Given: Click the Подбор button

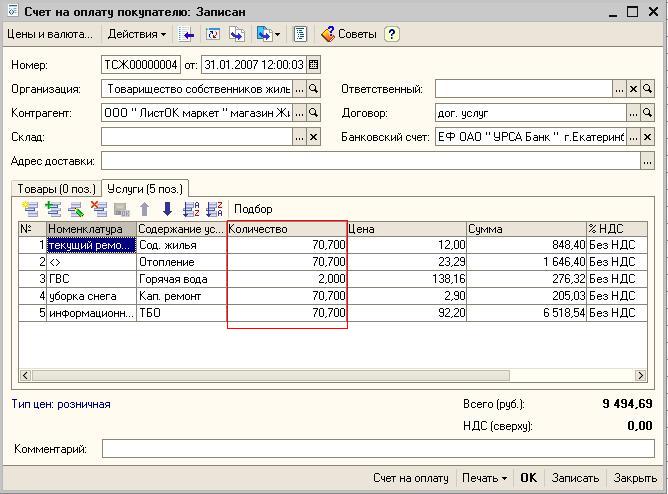Looking at the screenshot, I should point(253,209).
